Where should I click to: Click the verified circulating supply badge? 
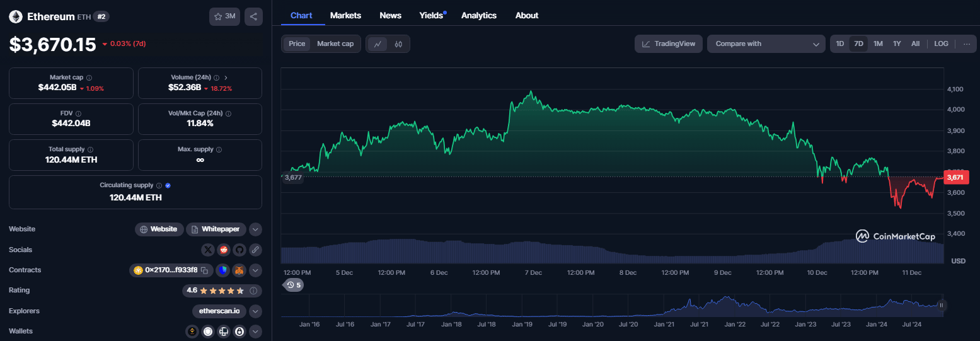(x=168, y=185)
